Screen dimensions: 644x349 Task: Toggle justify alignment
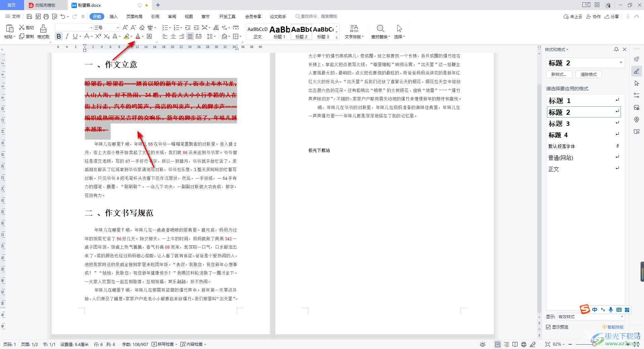click(x=190, y=36)
